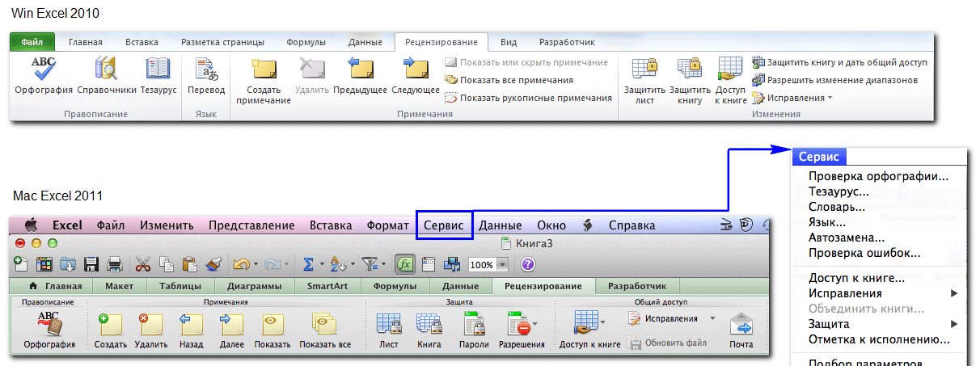The width and height of the screenshot is (980, 366).
Task: Click the AutoSum sigma icon
Action: pos(307,263)
